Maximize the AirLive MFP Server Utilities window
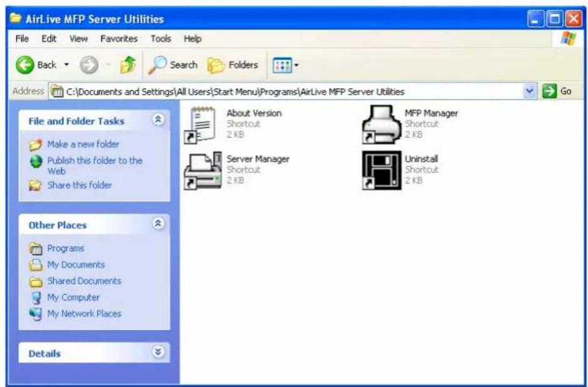Image resolution: width=588 pixels, height=387 pixels. (x=555, y=19)
